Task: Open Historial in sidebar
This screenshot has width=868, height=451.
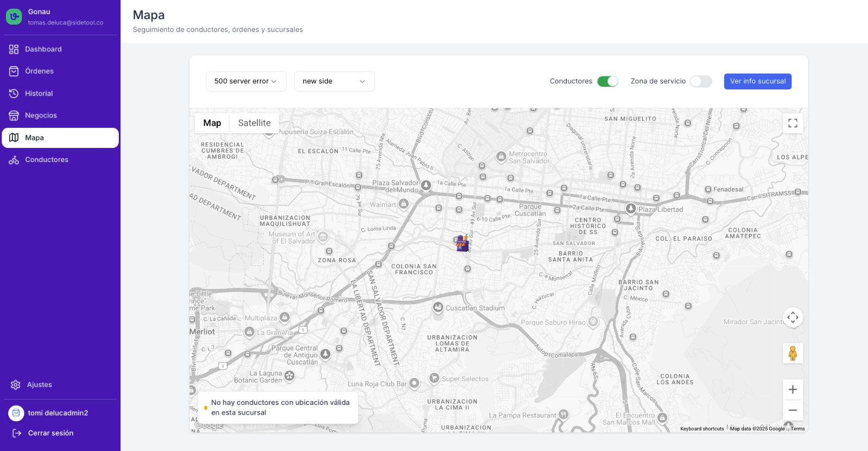Action: [x=60, y=93]
